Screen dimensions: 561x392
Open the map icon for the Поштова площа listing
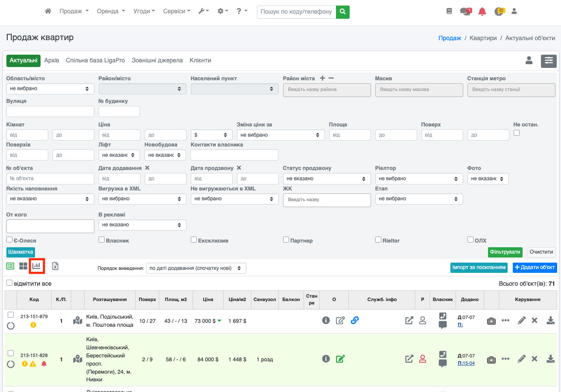pos(77,321)
